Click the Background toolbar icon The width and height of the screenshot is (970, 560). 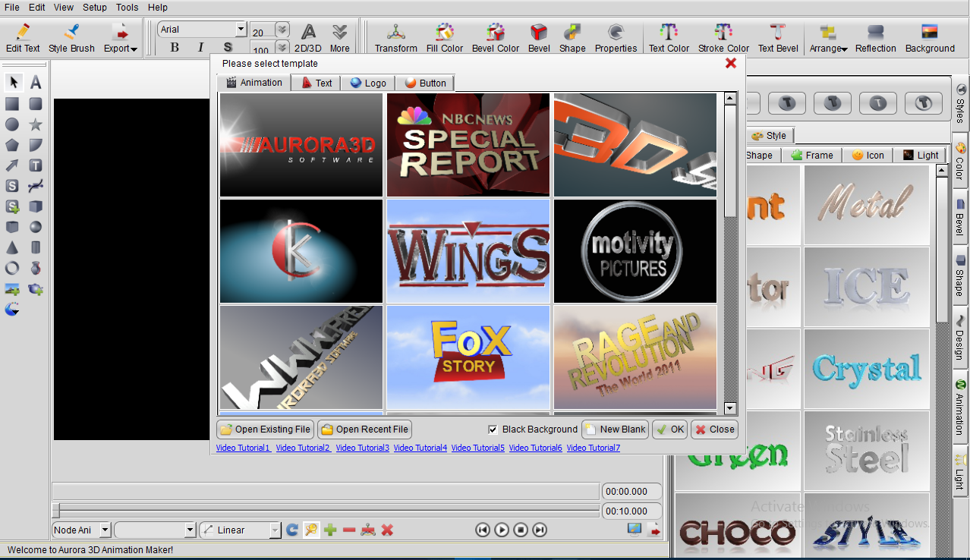(930, 38)
